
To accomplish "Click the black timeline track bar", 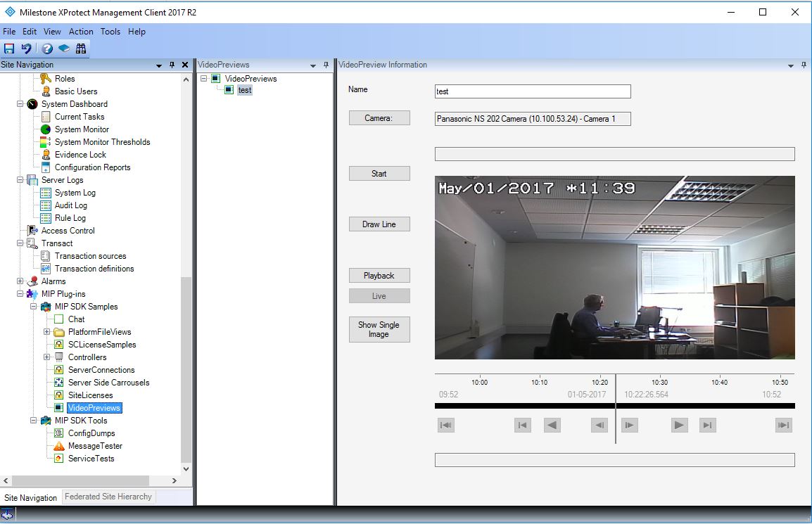I will click(615, 406).
